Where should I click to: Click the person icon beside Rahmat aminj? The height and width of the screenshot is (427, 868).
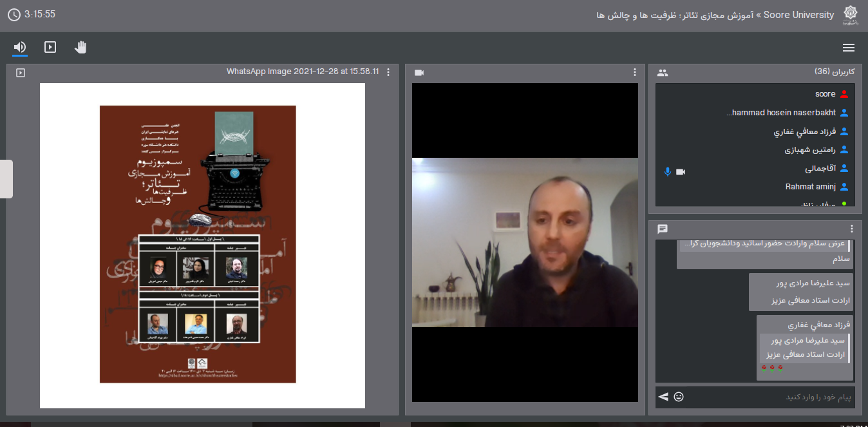pyautogui.click(x=844, y=187)
